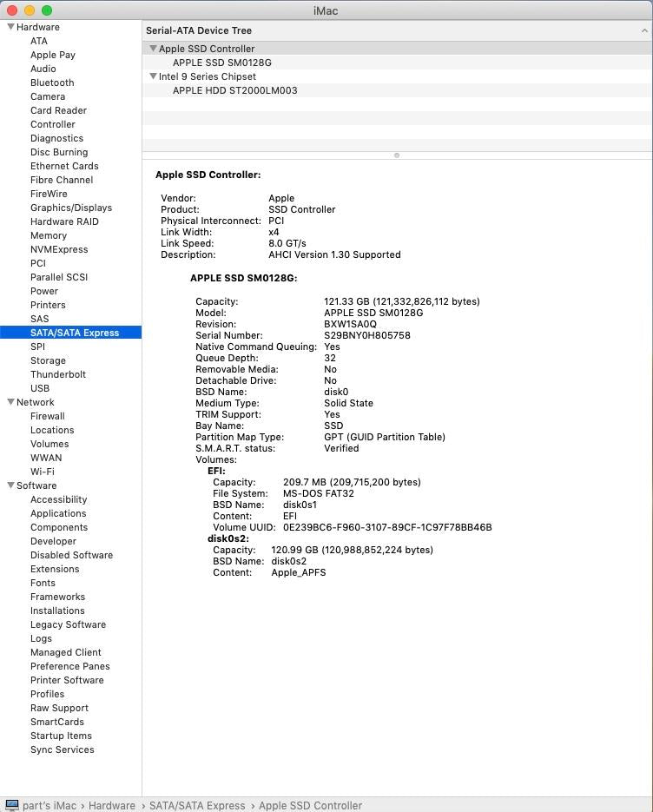Screen dimensions: 653x812
Task: Select NVMExpress entry
Action: click(x=59, y=249)
